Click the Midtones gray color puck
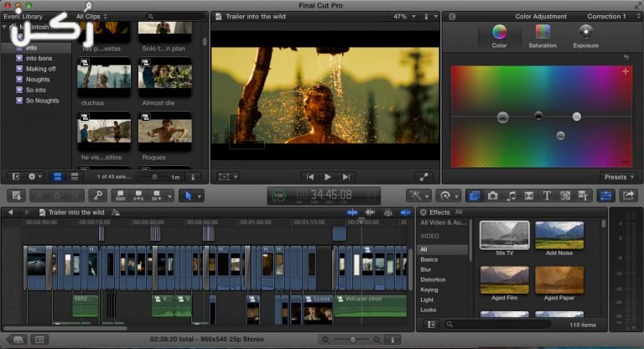Image resolution: width=644 pixels, height=349 pixels. point(561,136)
